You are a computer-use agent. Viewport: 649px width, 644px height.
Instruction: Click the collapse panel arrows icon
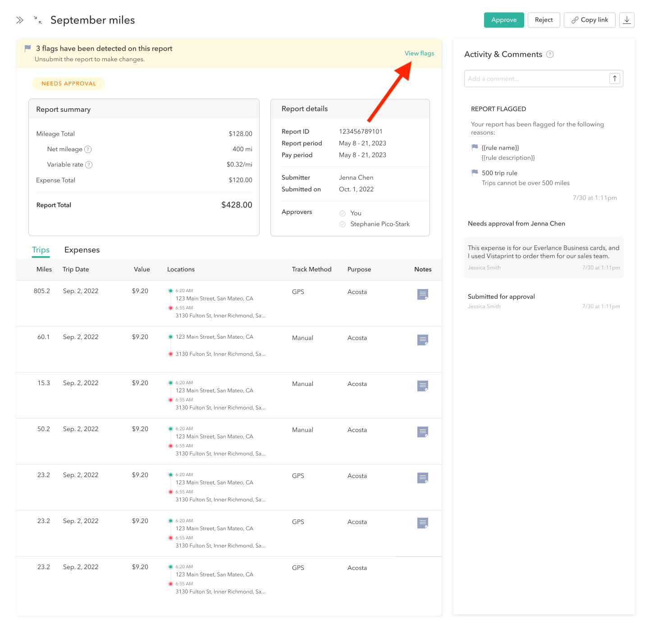coord(38,20)
